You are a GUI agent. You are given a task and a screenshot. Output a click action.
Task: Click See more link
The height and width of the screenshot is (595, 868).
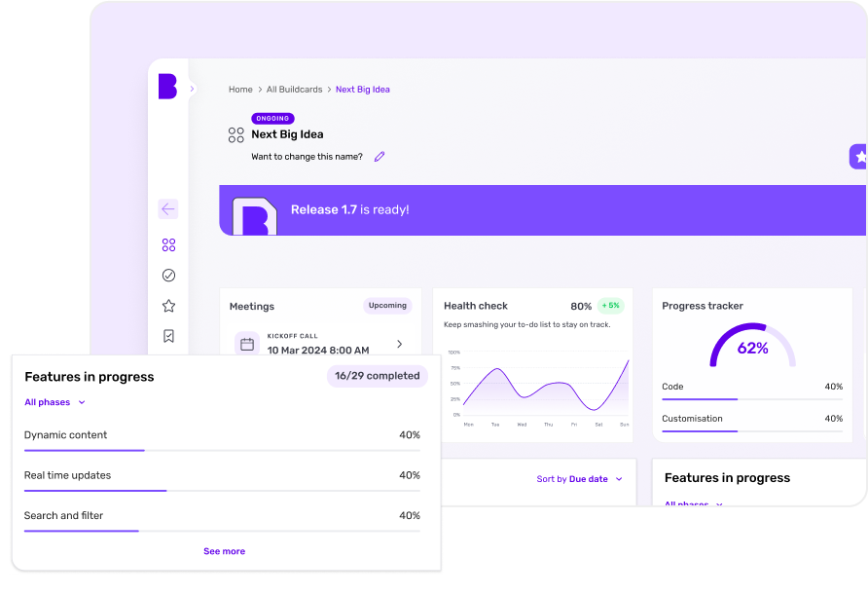[224, 551]
